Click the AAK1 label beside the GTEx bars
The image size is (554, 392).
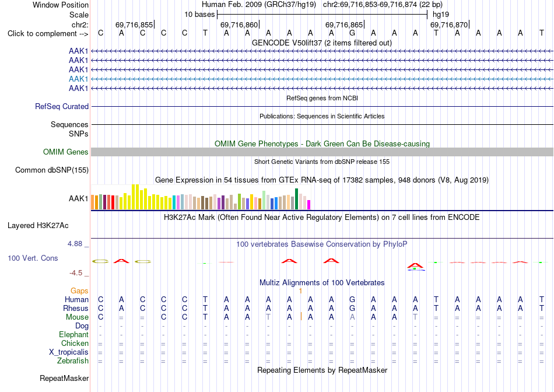(x=79, y=199)
